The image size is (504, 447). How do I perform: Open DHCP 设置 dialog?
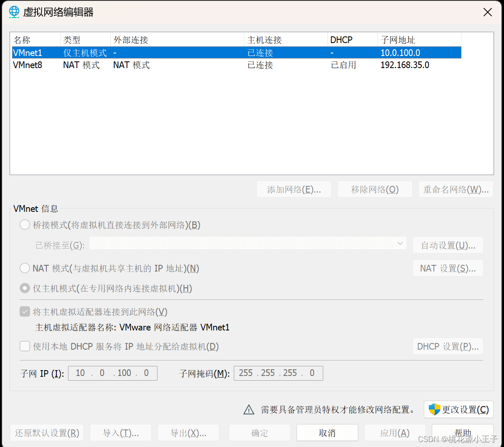pyautogui.click(x=448, y=346)
